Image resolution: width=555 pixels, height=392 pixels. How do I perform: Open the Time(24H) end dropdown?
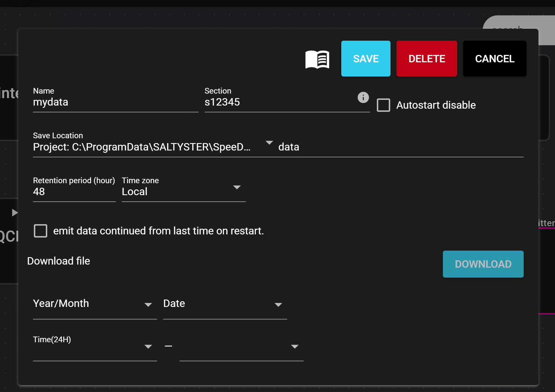click(295, 346)
